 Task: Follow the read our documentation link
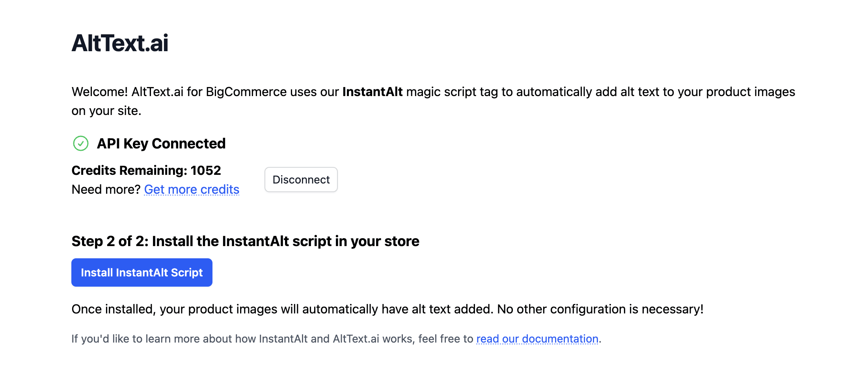pos(537,339)
